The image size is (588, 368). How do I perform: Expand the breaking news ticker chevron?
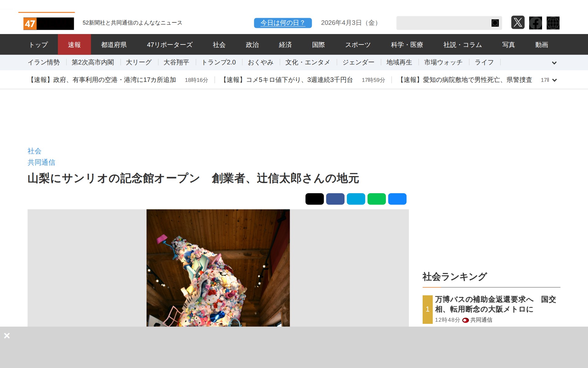click(x=554, y=80)
